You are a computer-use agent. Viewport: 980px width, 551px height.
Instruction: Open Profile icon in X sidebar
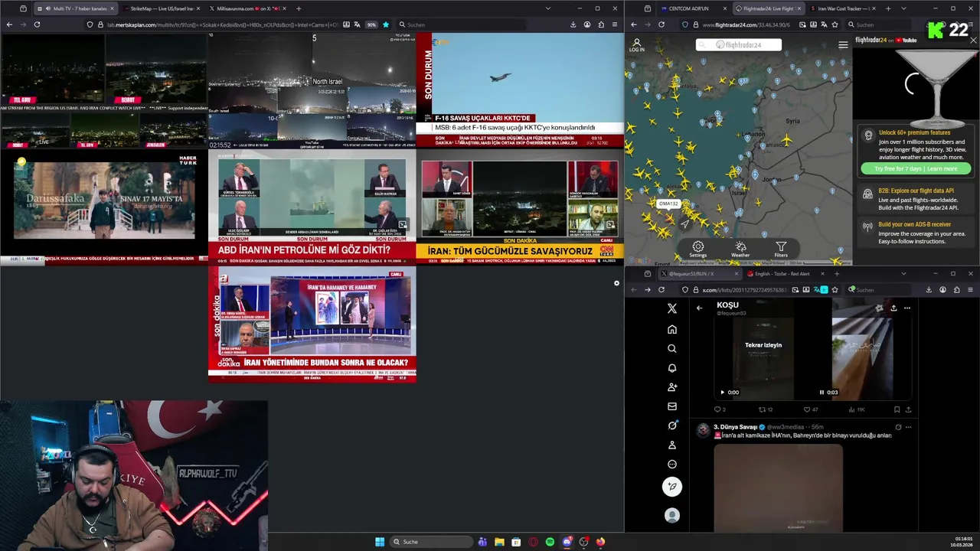(672, 445)
